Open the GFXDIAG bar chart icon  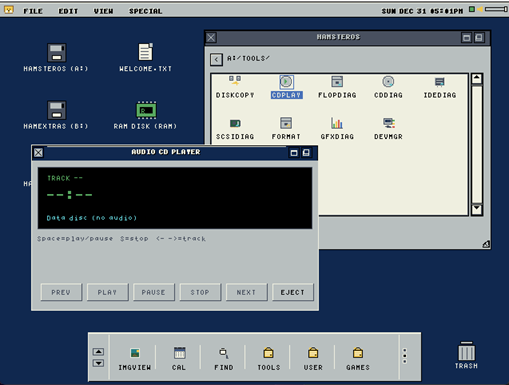pyautogui.click(x=337, y=128)
